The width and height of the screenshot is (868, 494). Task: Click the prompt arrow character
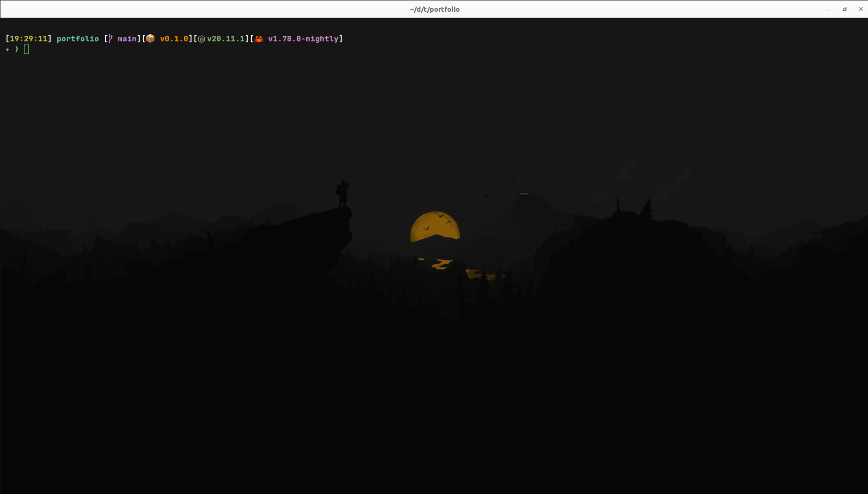click(17, 49)
